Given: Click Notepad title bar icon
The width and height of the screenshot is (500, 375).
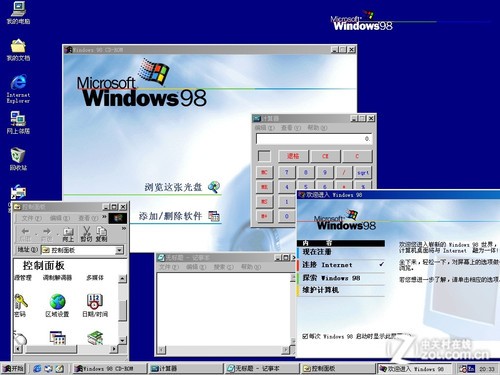Looking at the screenshot, I should 161,258.
